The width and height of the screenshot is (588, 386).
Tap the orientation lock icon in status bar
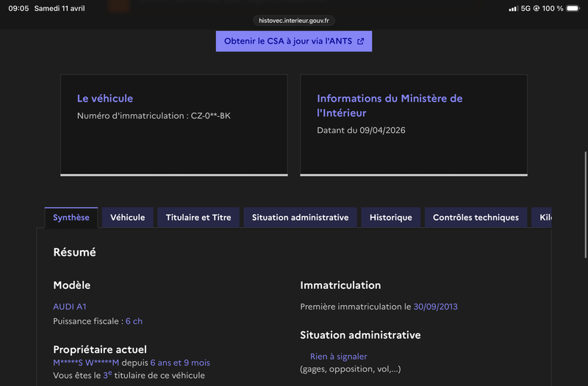coord(537,8)
